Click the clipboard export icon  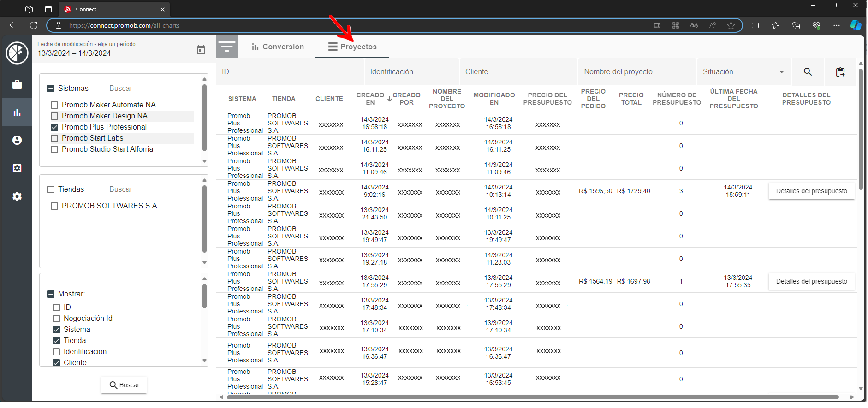pyautogui.click(x=840, y=71)
